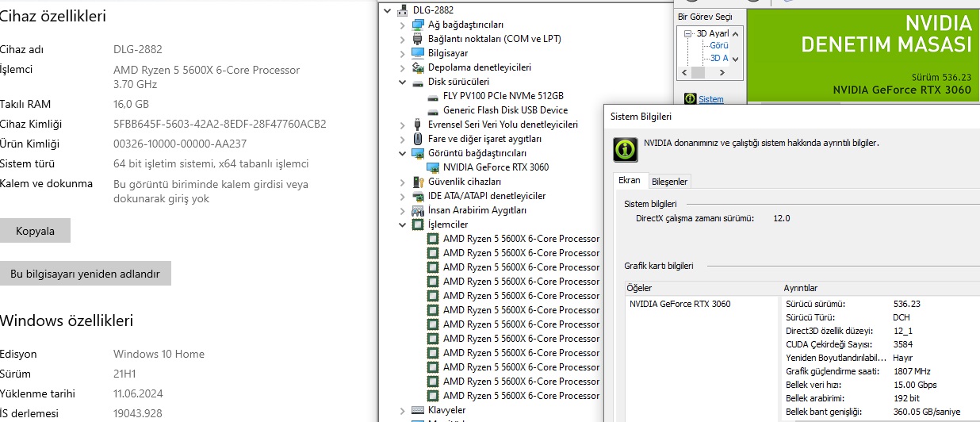Screen dimensions: 980x422
Task: Expand the Ağ bağdaştırıcıları node arrow
Action: (403, 25)
